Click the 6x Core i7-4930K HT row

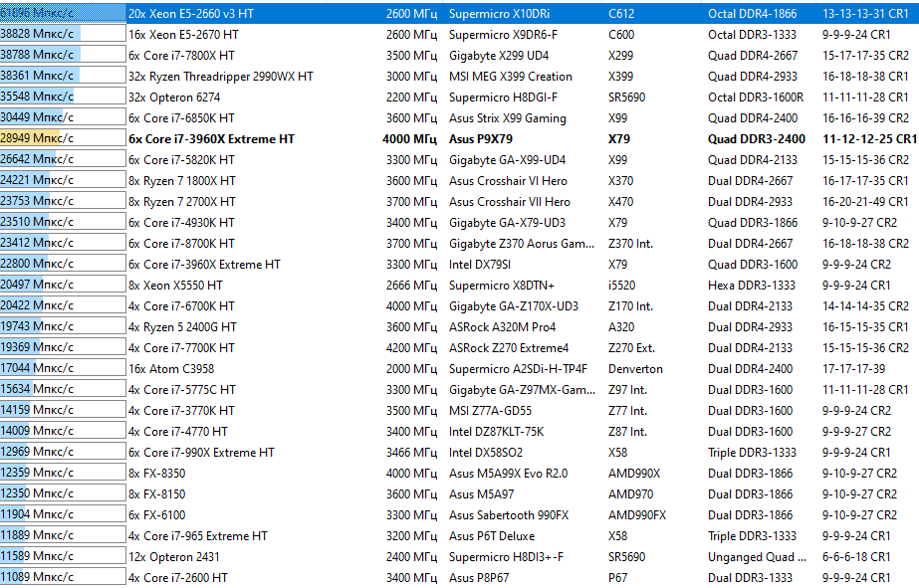coord(460,223)
